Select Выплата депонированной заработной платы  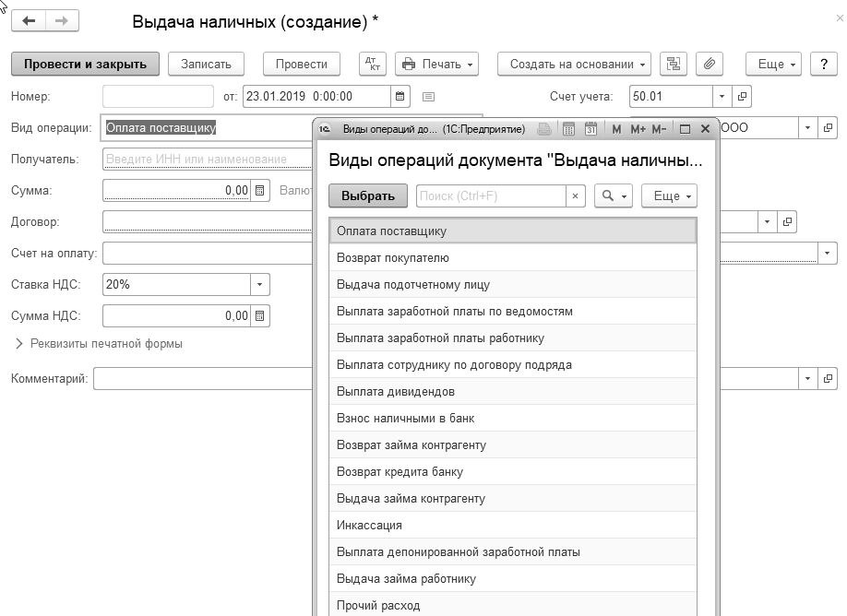(513, 551)
